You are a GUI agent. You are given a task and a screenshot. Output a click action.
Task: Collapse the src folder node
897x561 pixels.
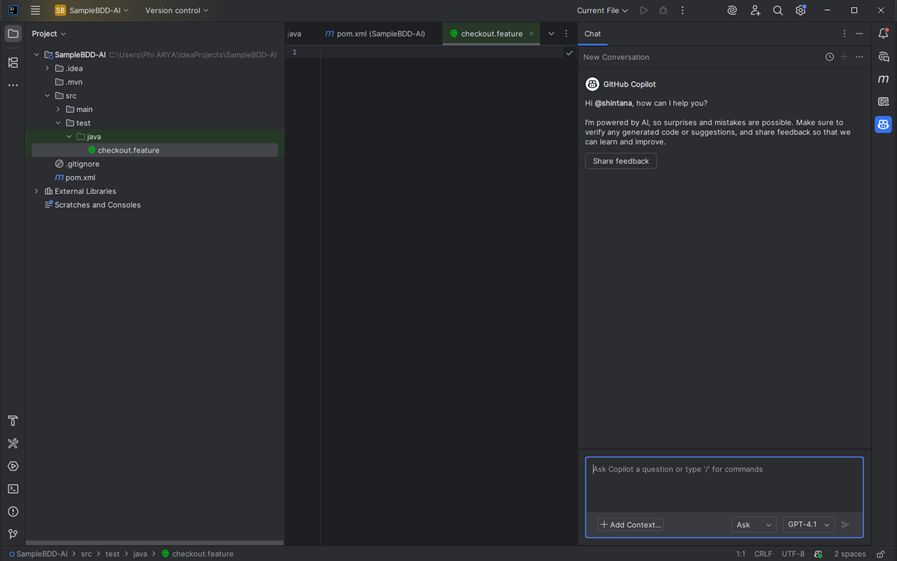47,96
